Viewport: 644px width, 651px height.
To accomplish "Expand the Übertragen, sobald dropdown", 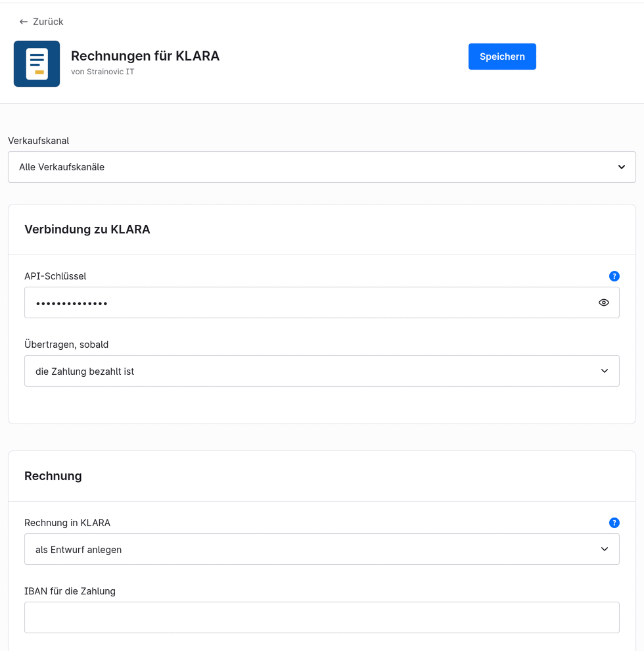I will point(322,371).
